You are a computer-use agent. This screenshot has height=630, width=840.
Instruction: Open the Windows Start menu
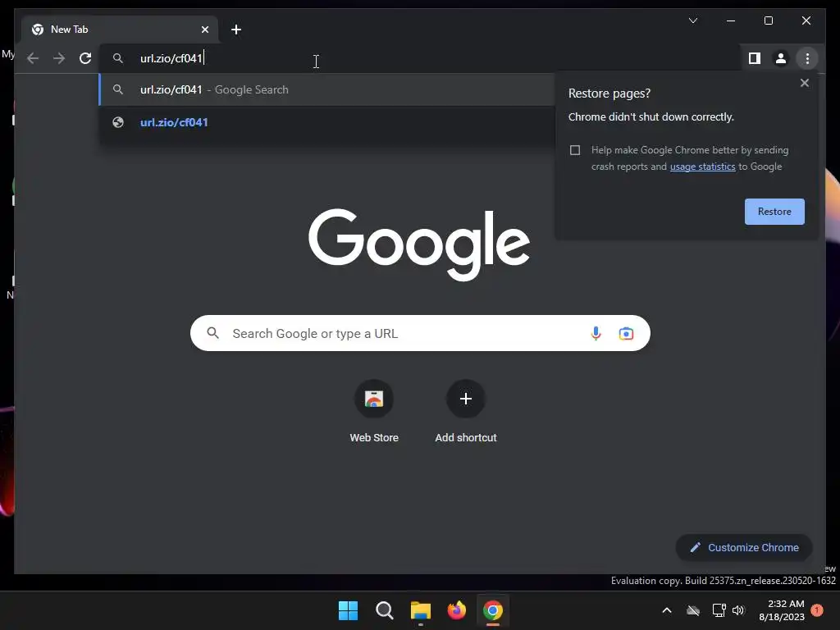click(348, 610)
